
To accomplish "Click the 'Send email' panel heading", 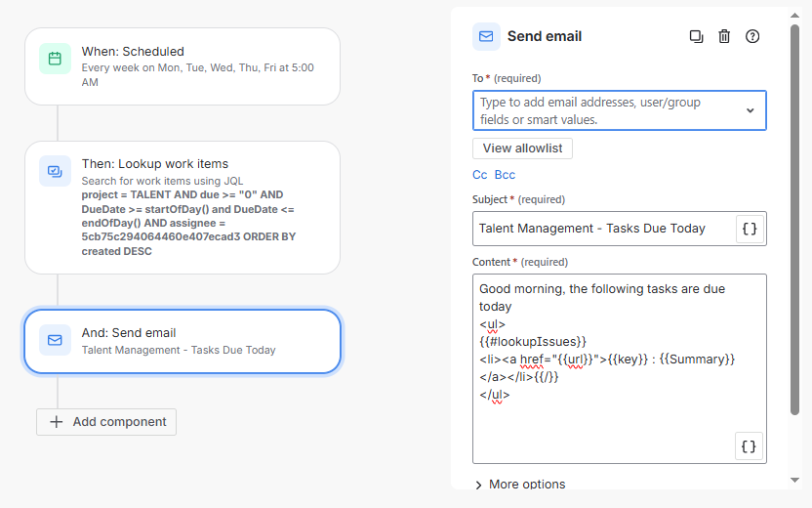I will click(545, 36).
